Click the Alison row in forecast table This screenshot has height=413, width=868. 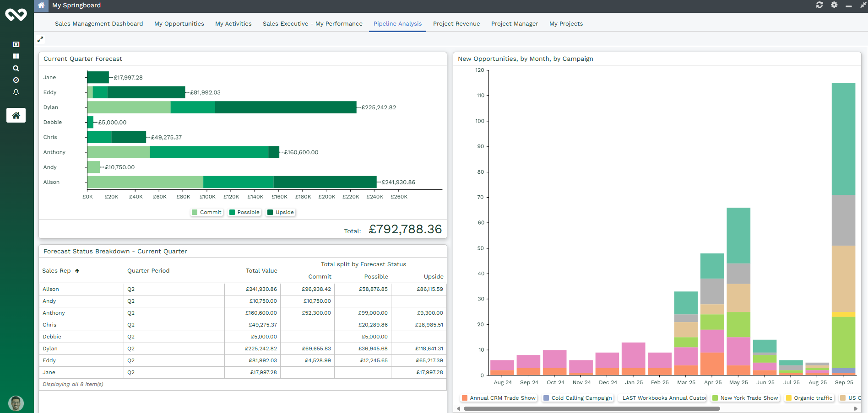coord(51,289)
